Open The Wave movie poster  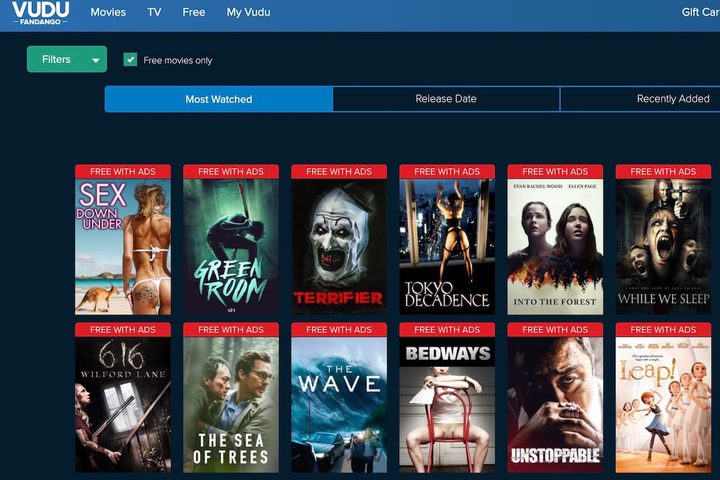[339, 403]
